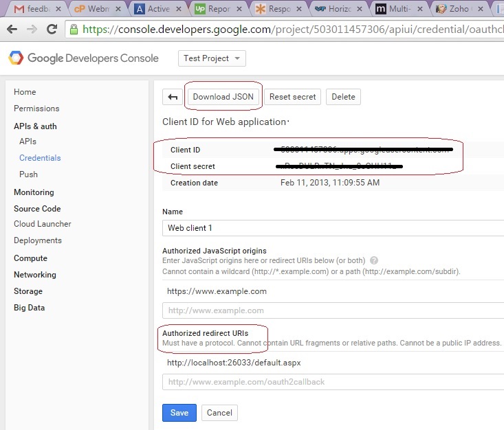Select Credentials in the sidebar
The image size is (504, 430).
40,158
